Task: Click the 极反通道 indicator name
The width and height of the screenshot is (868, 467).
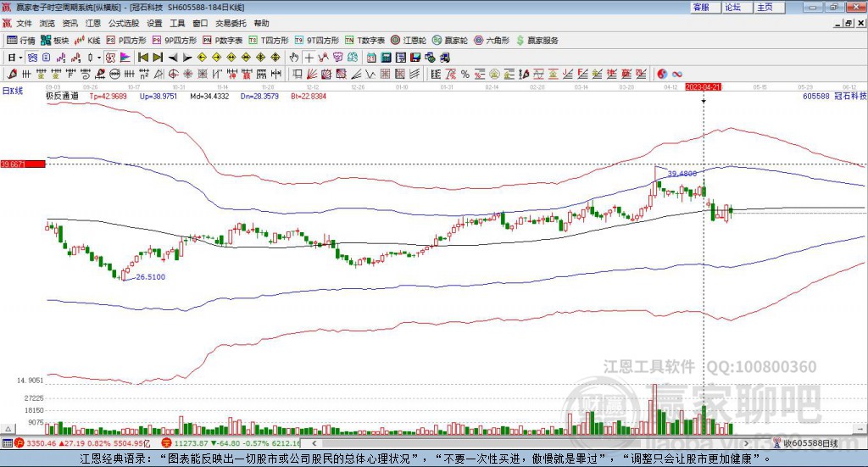Action: tap(62, 96)
